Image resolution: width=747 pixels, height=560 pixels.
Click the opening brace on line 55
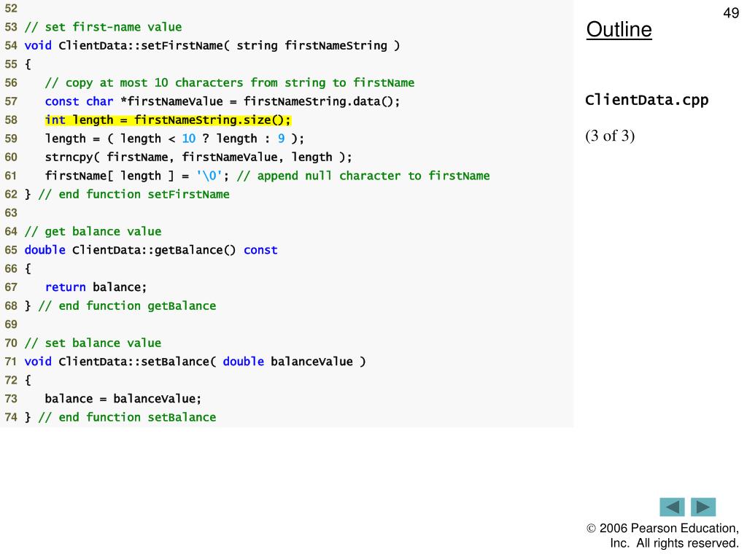[28, 64]
